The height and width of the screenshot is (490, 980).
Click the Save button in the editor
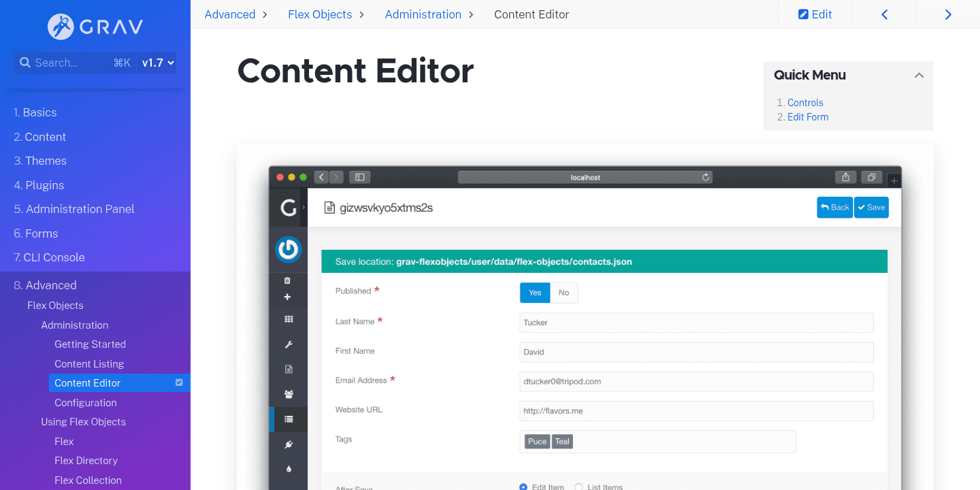coord(871,207)
